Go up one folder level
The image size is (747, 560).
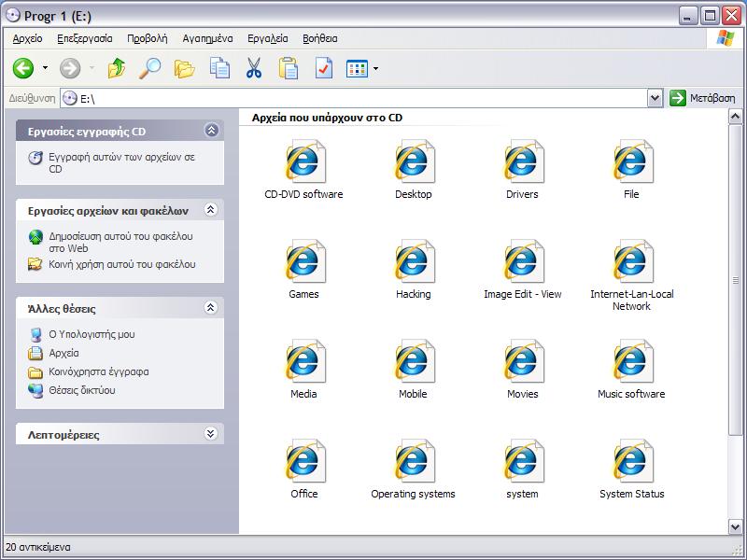click(x=116, y=68)
